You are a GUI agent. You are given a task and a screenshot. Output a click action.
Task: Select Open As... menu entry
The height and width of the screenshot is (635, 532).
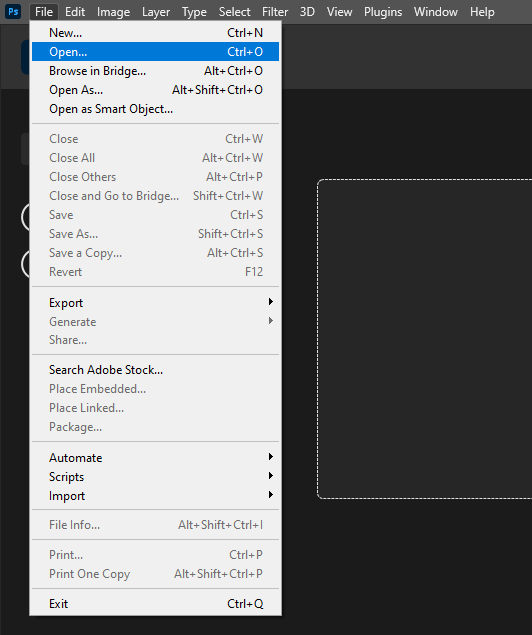[x=155, y=90]
